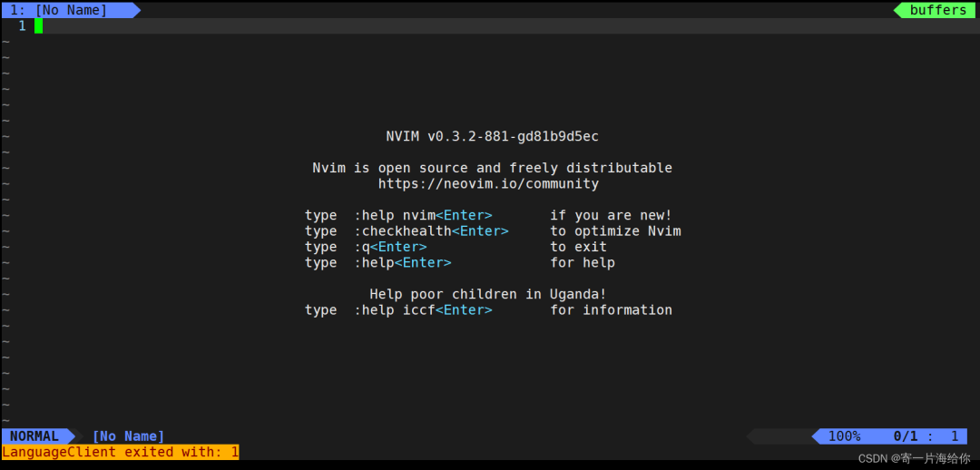Click the ':checkhealth<Enter>' command text
This screenshot has height=470, width=980.
(431, 231)
